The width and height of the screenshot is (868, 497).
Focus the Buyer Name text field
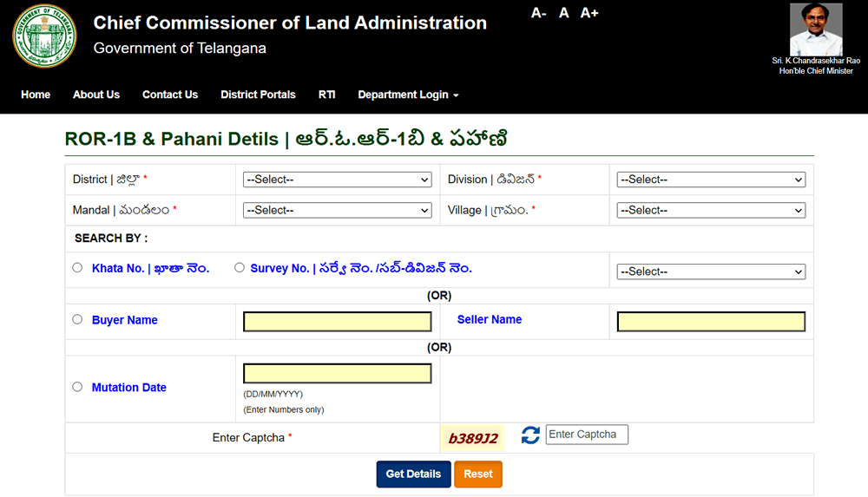point(337,322)
